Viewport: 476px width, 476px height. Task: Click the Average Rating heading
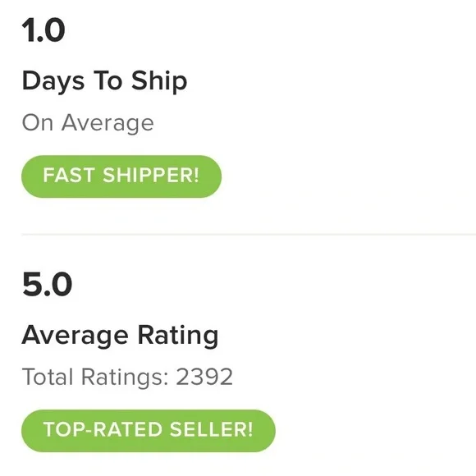[120, 336]
